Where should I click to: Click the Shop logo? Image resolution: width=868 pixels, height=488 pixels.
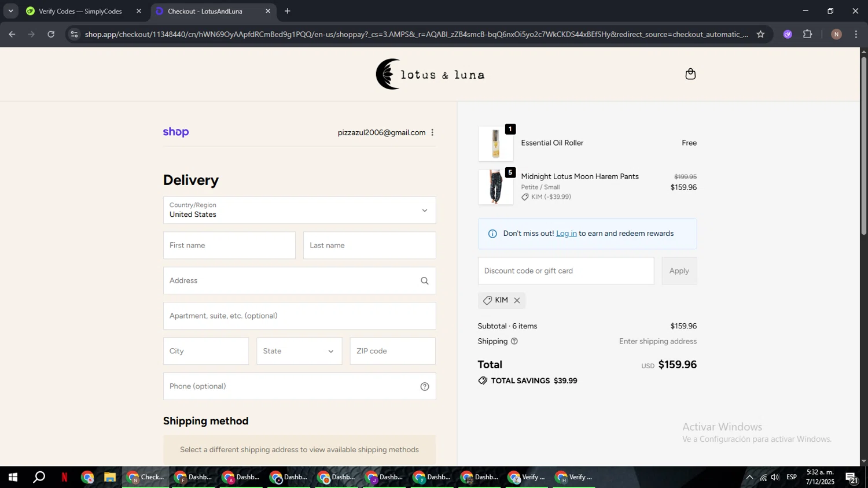click(x=176, y=132)
